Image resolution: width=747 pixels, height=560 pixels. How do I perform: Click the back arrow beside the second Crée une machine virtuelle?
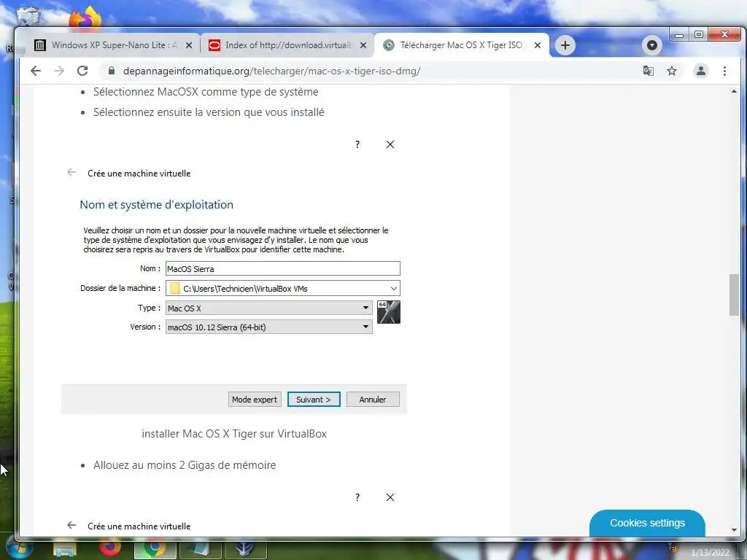click(71, 525)
